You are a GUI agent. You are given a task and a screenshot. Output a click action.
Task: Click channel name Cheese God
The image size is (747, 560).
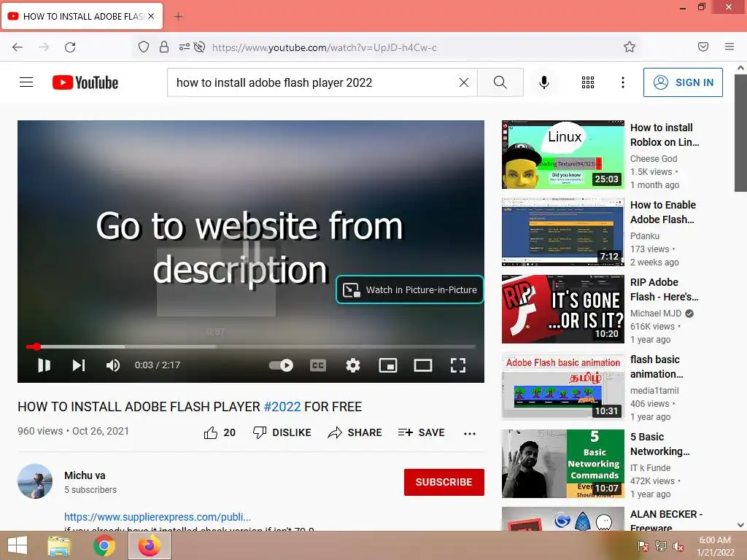[x=654, y=158]
